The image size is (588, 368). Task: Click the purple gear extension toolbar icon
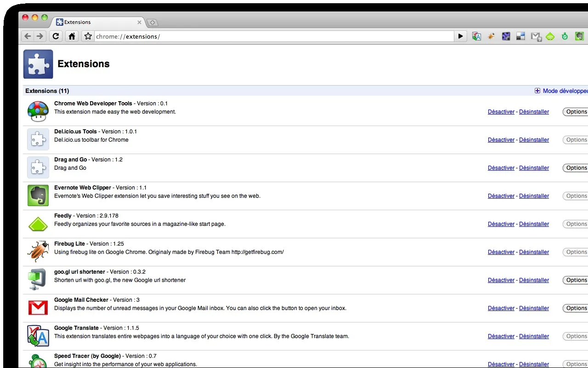(x=506, y=36)
